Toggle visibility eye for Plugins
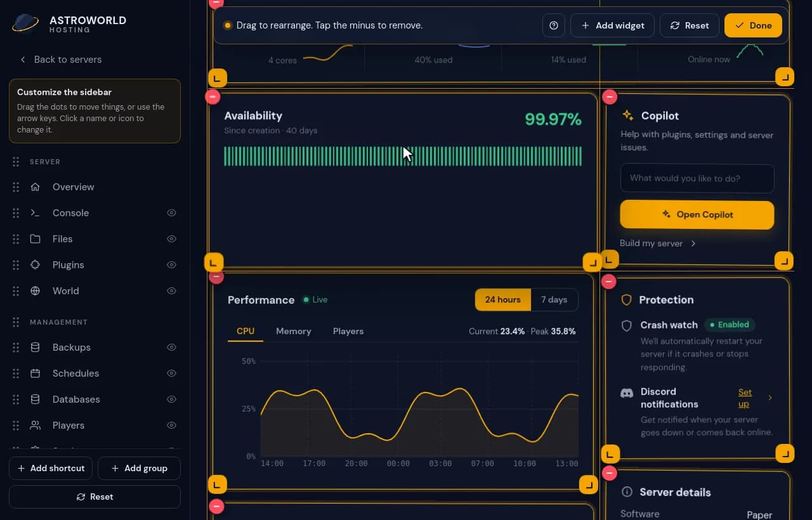 tap(171, 265)
